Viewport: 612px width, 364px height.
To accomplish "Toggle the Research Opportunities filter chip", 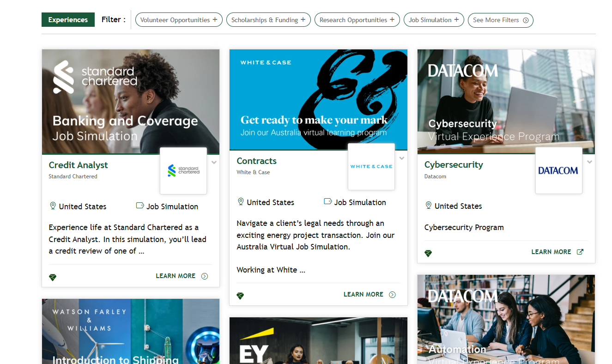I will click(x=357, y=20).
